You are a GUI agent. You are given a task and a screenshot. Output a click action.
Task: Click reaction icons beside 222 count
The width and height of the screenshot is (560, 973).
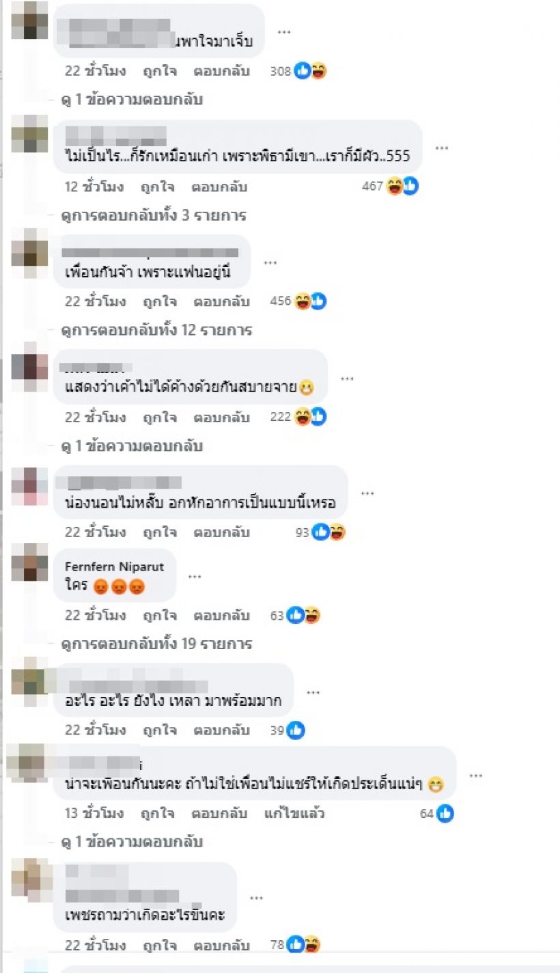(311, 417)
